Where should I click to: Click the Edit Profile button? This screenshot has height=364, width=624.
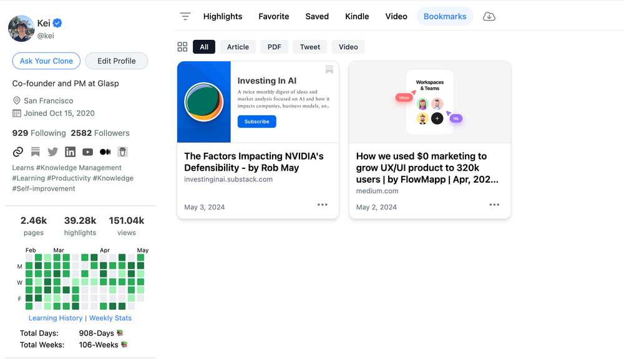pos(117,61)
